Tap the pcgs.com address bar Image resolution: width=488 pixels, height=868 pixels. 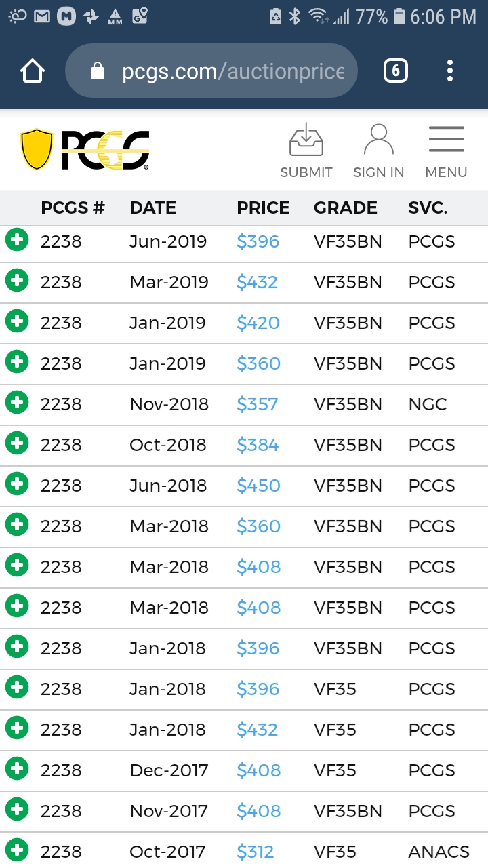[x=230, y=71]
